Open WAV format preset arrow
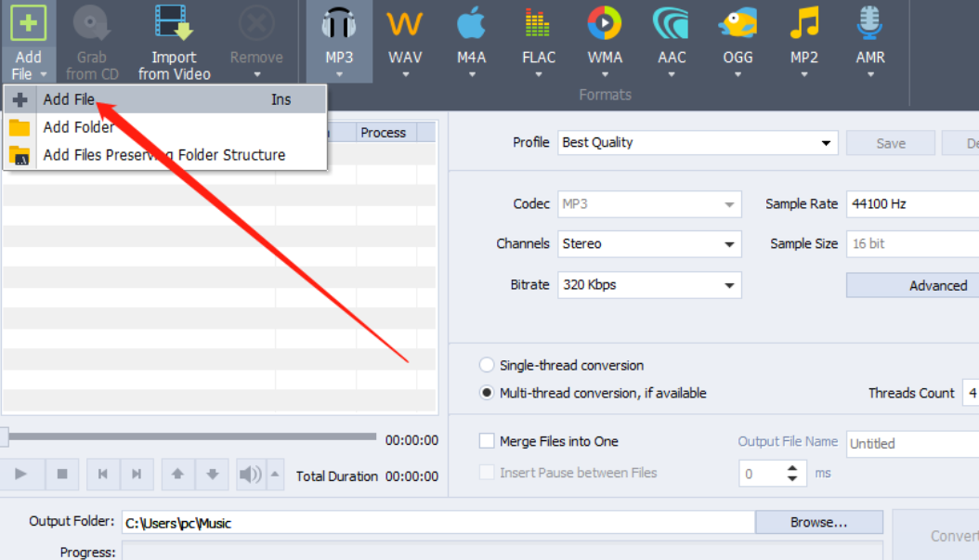The height and width of the screenshot is (560, 979). (x=405, y=75)
